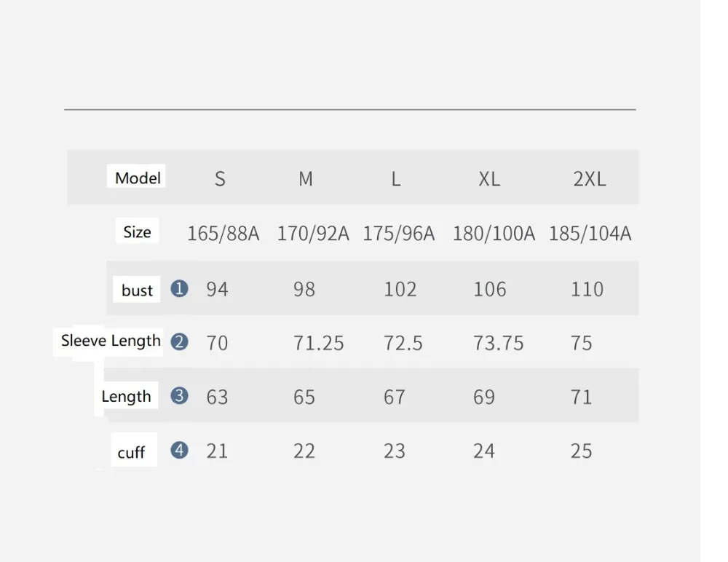The height and width of the screenshot is (562, 728).
Task: Click the number 4 circle icon beside cuff
Action: [x=179, y=450]
